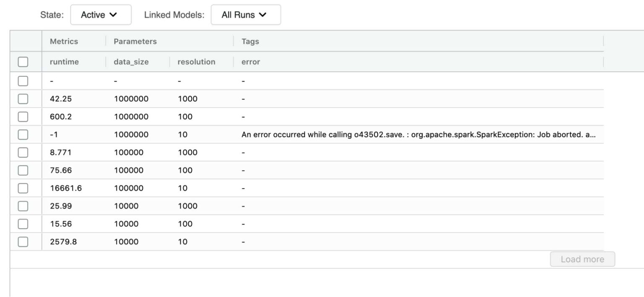This screenshot has width=644, height=297.
Task: Select checkbox for runtime 75.66 run
Action: click(23, 170)
